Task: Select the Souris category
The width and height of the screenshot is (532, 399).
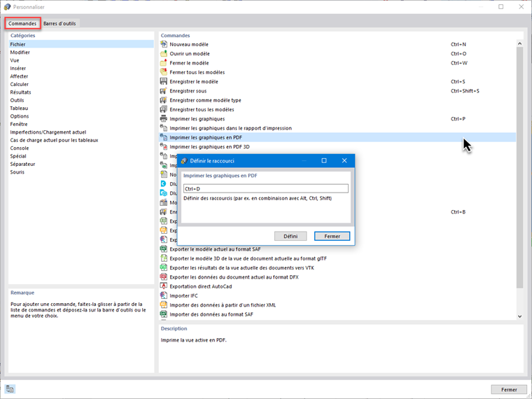Action: click(x=17, y=172)
